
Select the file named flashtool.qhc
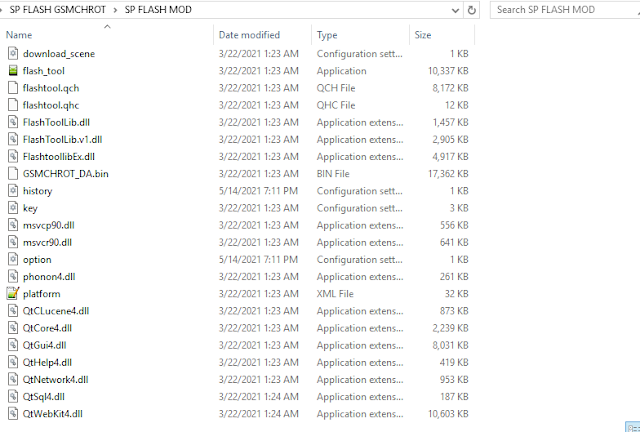51,105
